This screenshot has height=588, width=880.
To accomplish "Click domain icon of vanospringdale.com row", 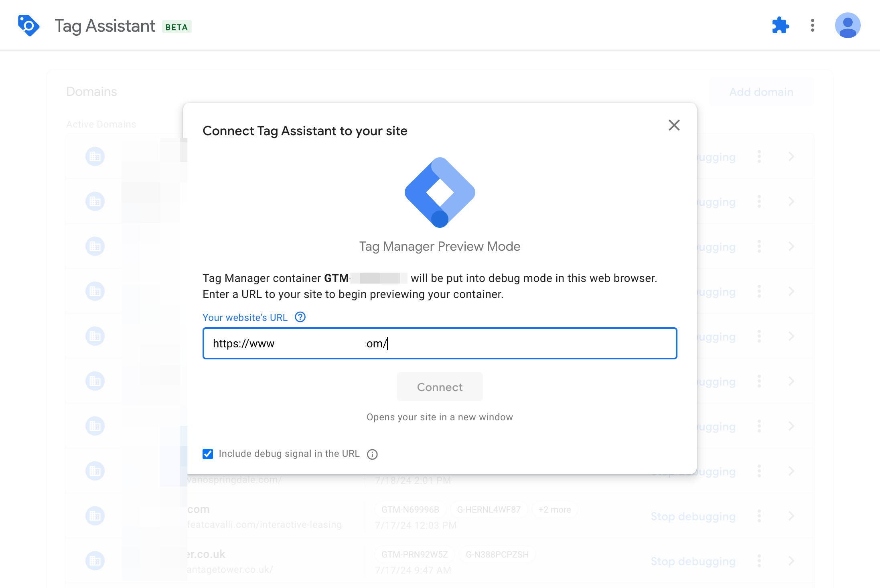I will [x=95, y=471].
